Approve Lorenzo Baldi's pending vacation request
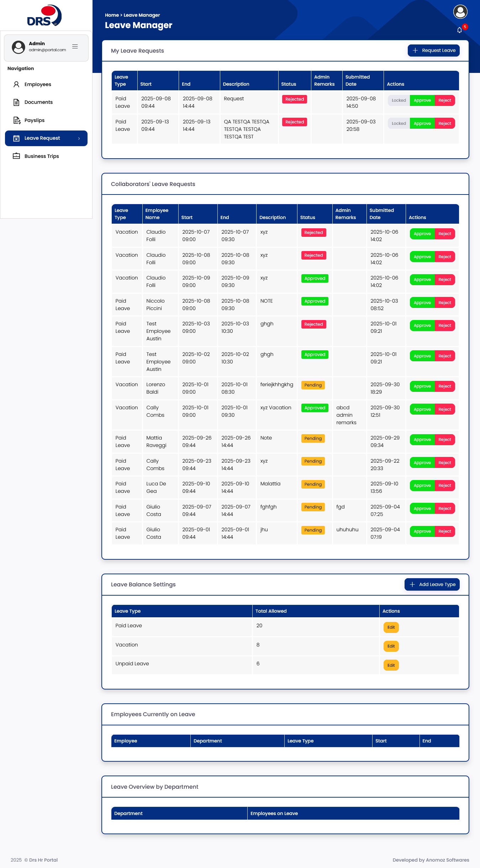Viewport: 480px width, 868px height. (422, 387)
